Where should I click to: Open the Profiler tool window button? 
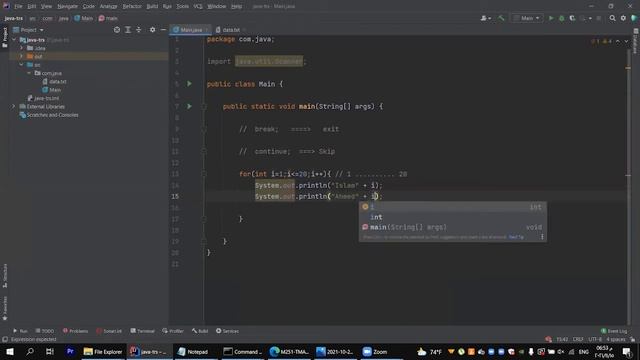173,331
